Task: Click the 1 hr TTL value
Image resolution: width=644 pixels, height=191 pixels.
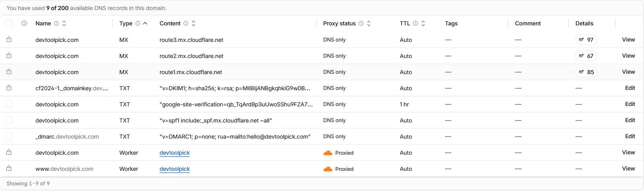Action: [404, 104]
